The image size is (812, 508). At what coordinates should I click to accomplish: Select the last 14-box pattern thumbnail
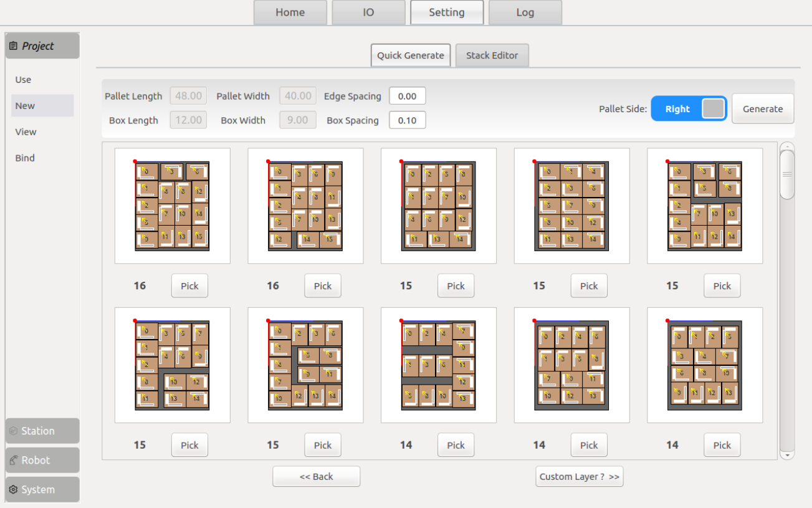[x=705, y=365]
